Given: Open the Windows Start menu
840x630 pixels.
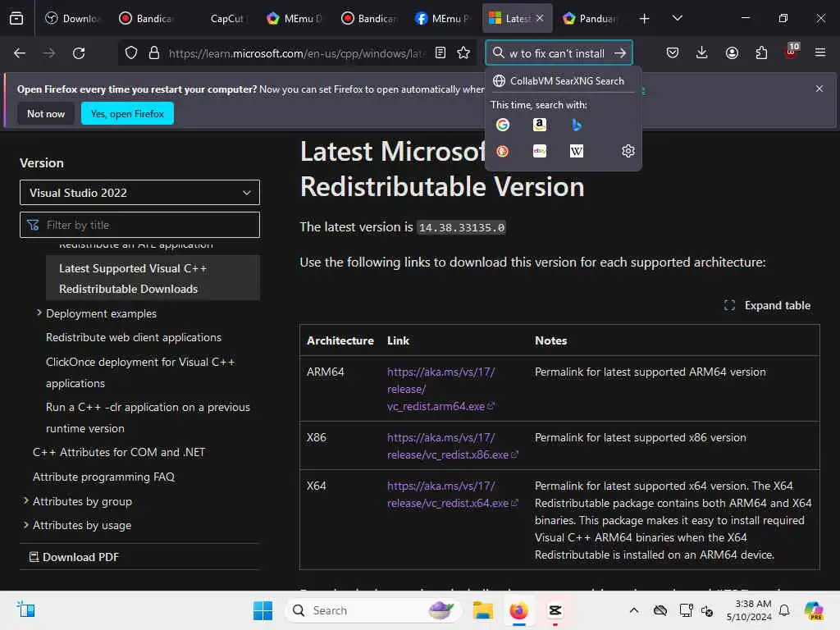Looking at the screenshot, I should tap(262, 610).
